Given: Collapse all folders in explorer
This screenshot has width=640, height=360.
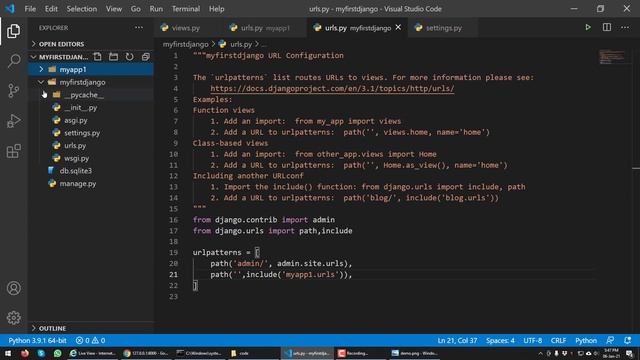Looking at the screenshot, I should click(145, 57).
